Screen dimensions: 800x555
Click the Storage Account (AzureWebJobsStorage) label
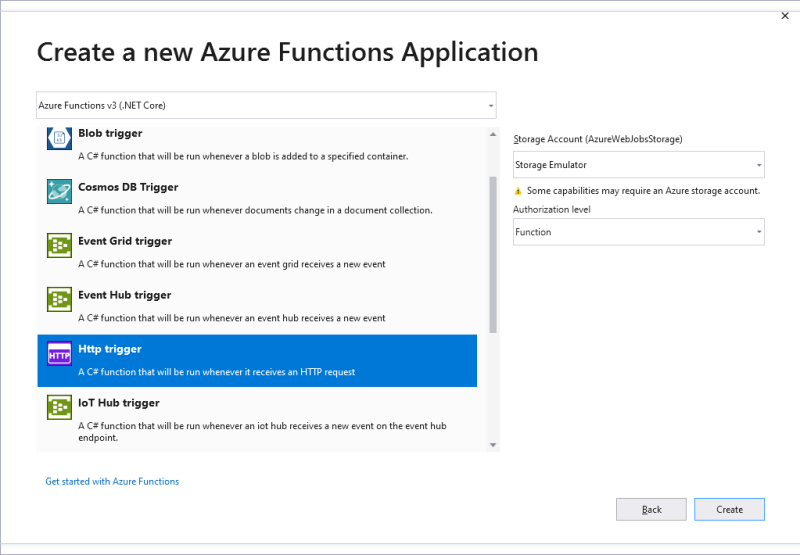[598, 139]
